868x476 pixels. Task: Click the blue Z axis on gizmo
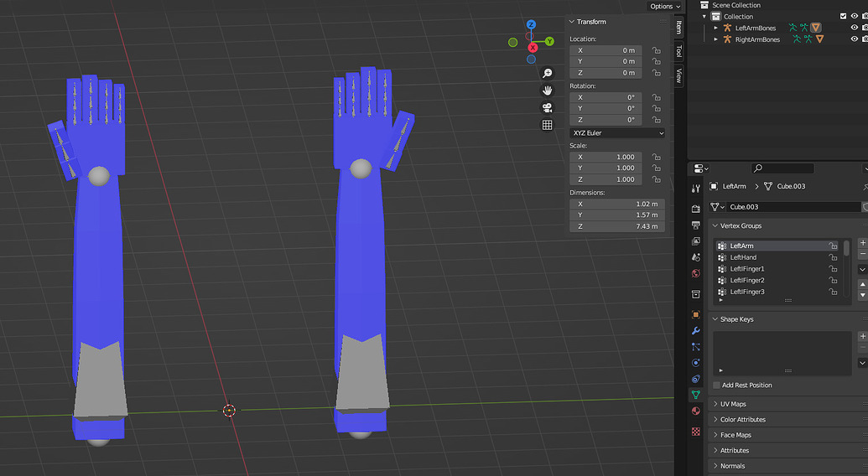[531, 25]
